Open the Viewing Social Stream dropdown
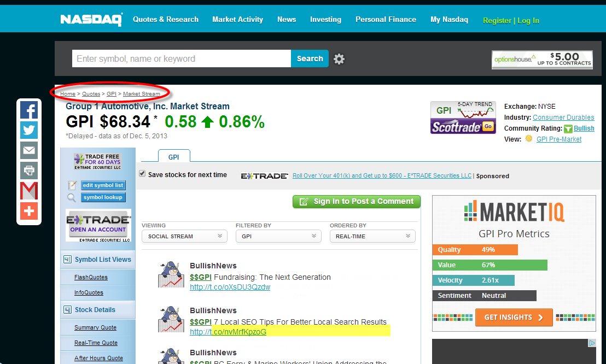606x364 pixels. point(185,236)
